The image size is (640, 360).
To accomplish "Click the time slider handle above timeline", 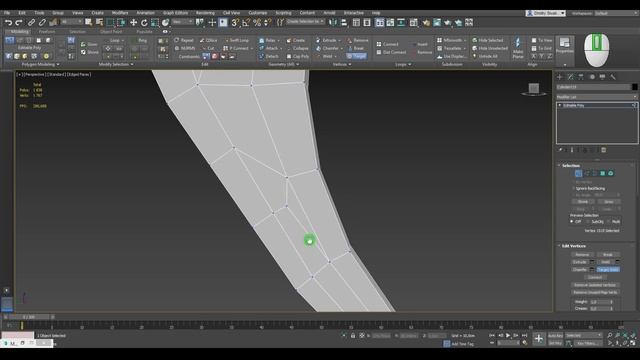I will point(29,317).
